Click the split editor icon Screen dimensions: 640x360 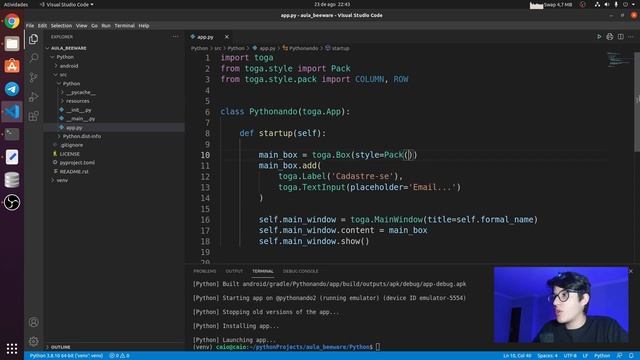[x=620, y=37]
